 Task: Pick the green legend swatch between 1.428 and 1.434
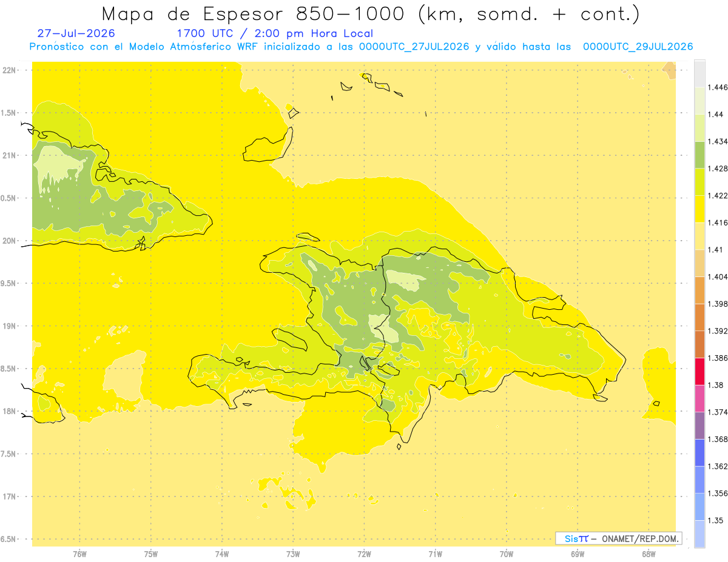click(699, 155)
